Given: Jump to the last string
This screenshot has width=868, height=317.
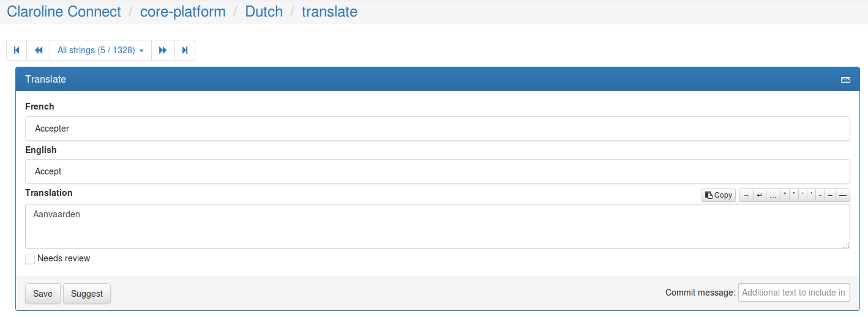Looking at the screenshot, I should [185, 50].
